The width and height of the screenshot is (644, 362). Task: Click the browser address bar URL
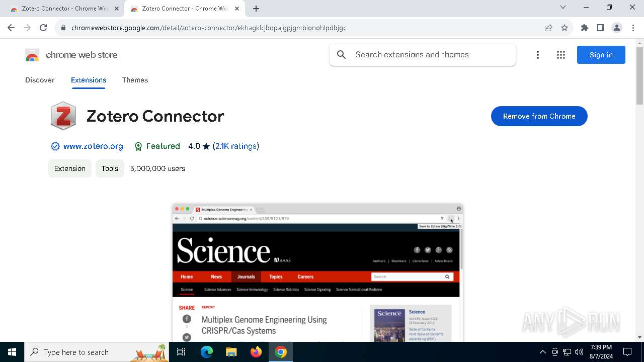[209, 28]
